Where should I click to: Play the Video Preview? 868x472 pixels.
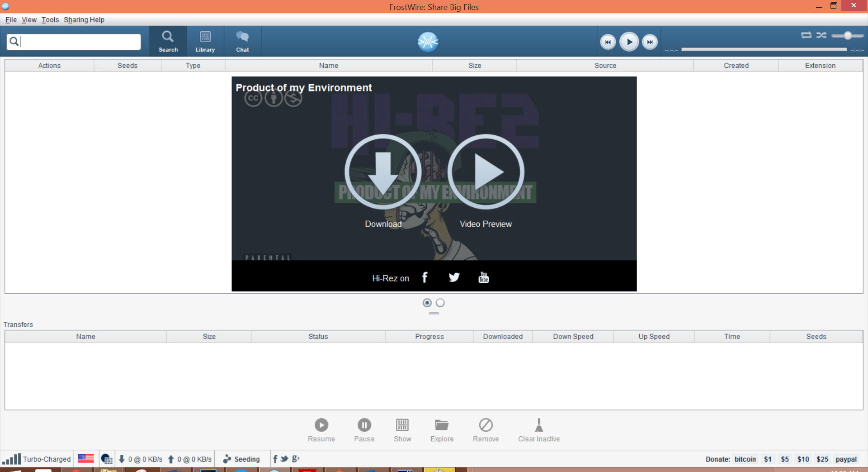pos(486,172)
